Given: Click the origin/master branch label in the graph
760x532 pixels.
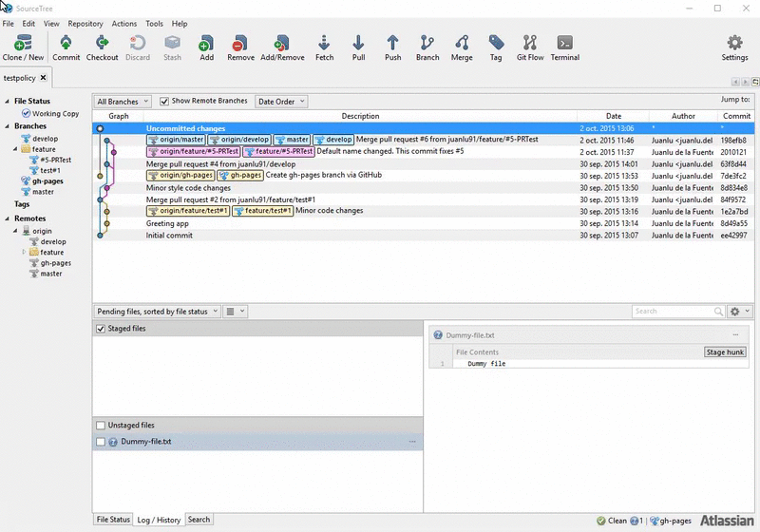Looking at the screenshot, I should [177, 140].
